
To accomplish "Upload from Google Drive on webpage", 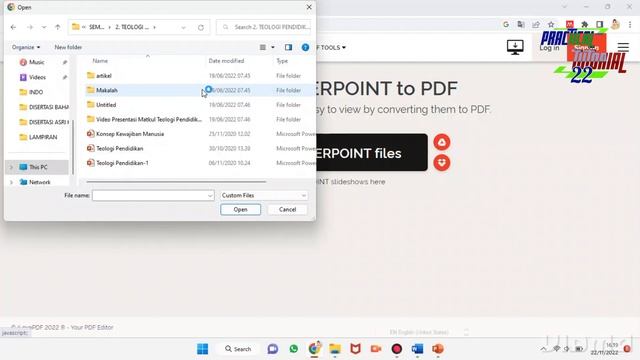I will tap(442, 142).
